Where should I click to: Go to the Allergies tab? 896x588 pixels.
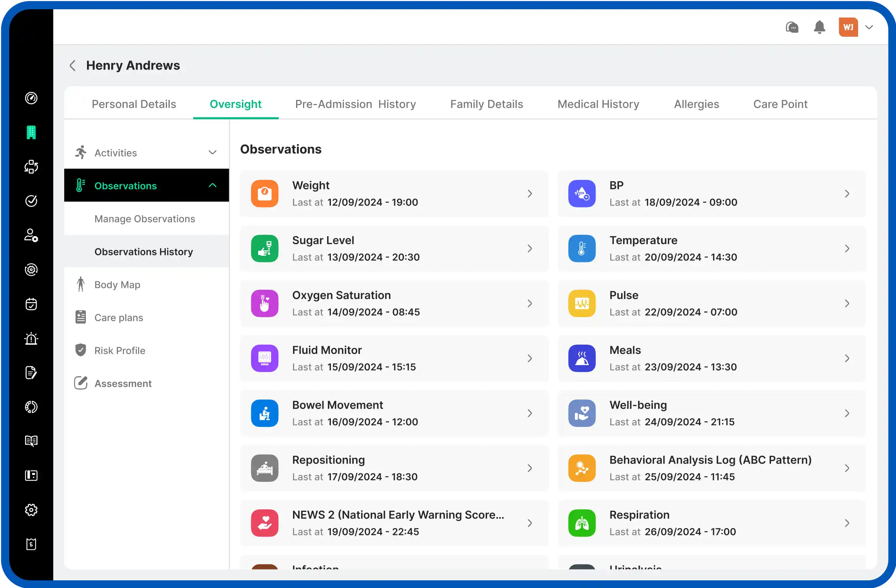coord(697,104)
